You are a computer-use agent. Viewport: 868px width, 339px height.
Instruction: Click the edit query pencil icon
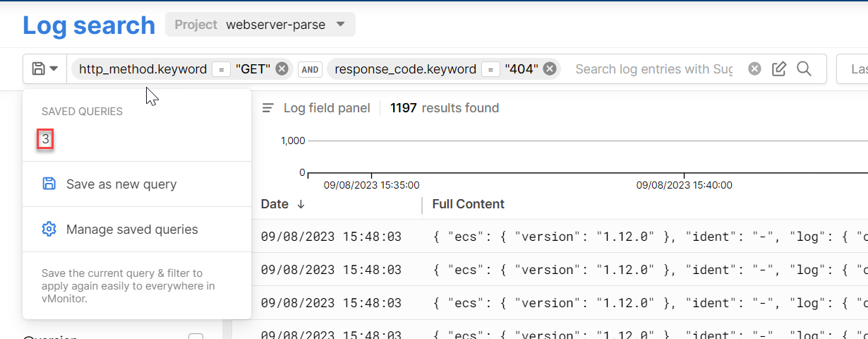779,69
